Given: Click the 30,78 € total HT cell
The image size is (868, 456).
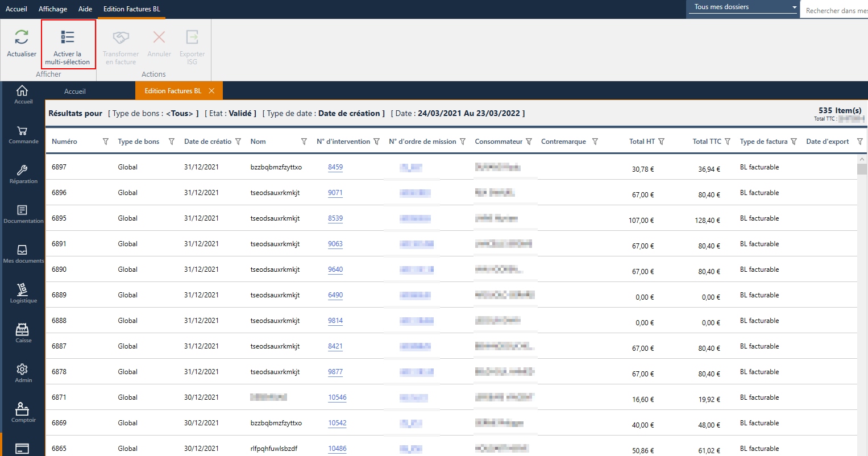Looking at the screenshot, I should [643, 169].
